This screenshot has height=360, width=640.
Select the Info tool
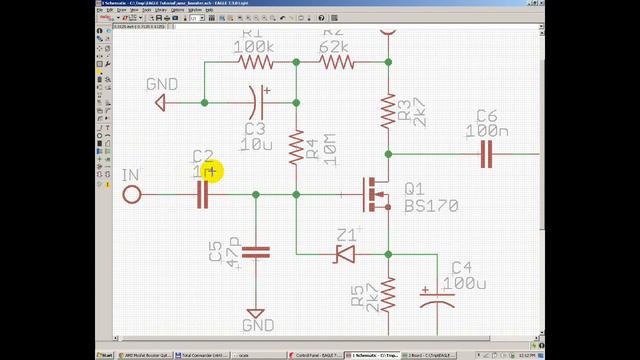100,31
